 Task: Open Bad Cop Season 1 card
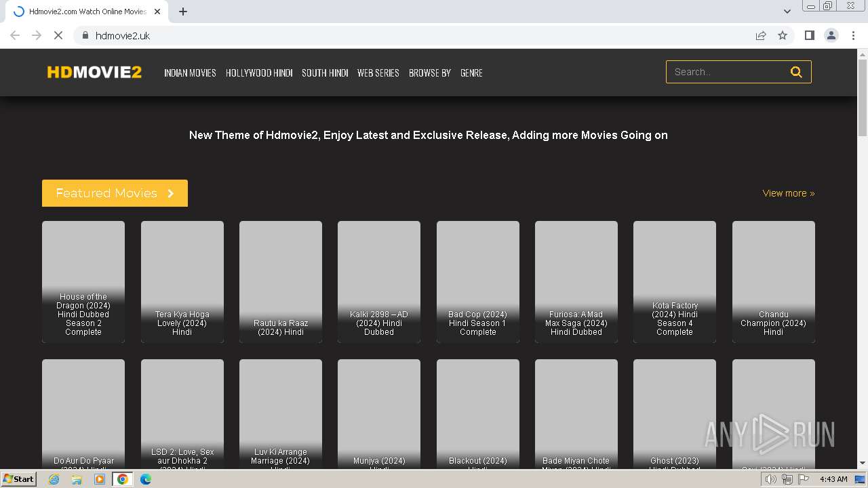[x=478, y=282]
